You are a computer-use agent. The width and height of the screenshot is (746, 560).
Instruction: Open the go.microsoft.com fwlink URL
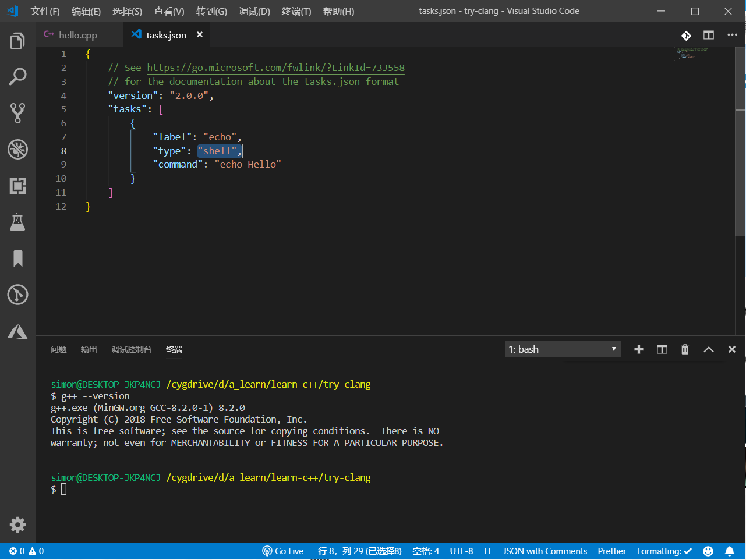pos(275,68)
